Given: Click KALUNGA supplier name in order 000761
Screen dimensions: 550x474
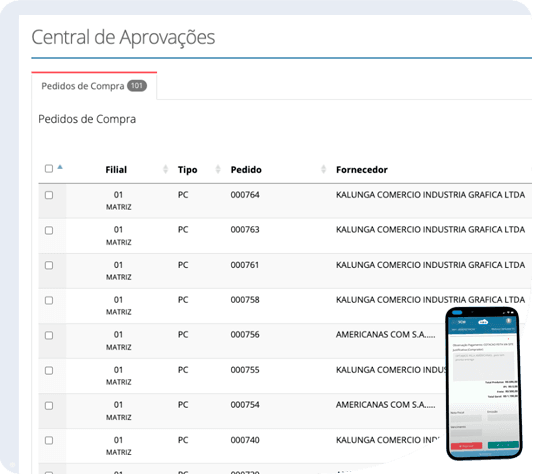Looking at the screenshot, I should point(430,265).
